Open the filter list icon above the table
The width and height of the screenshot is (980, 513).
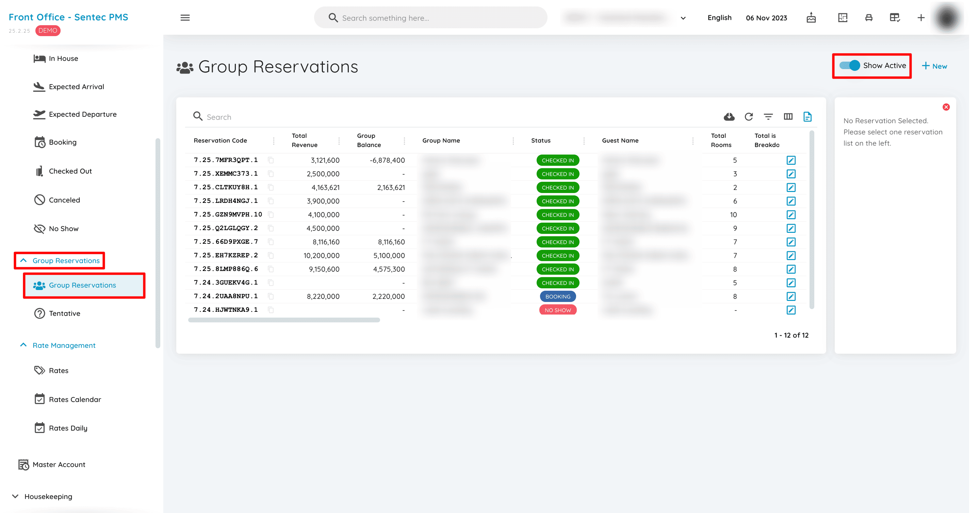[768, 116]
